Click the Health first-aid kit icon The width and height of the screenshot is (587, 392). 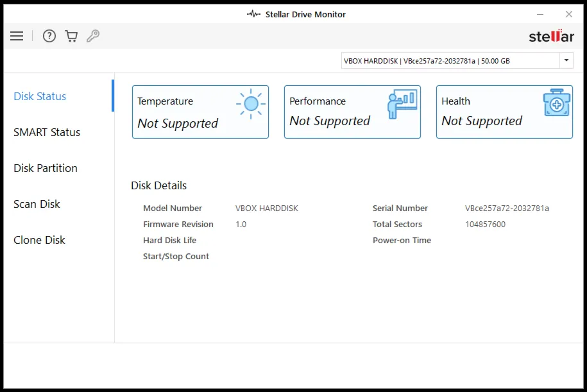point(557,103)
